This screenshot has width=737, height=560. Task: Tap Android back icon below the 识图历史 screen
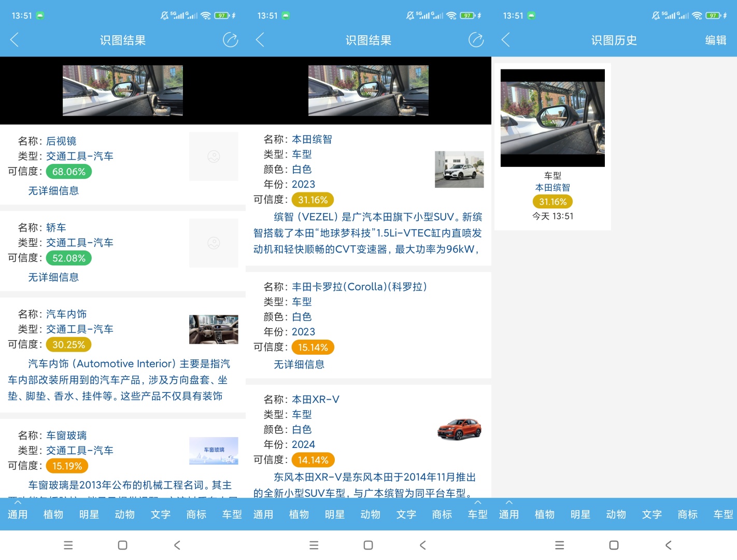[x=669, y=545]
